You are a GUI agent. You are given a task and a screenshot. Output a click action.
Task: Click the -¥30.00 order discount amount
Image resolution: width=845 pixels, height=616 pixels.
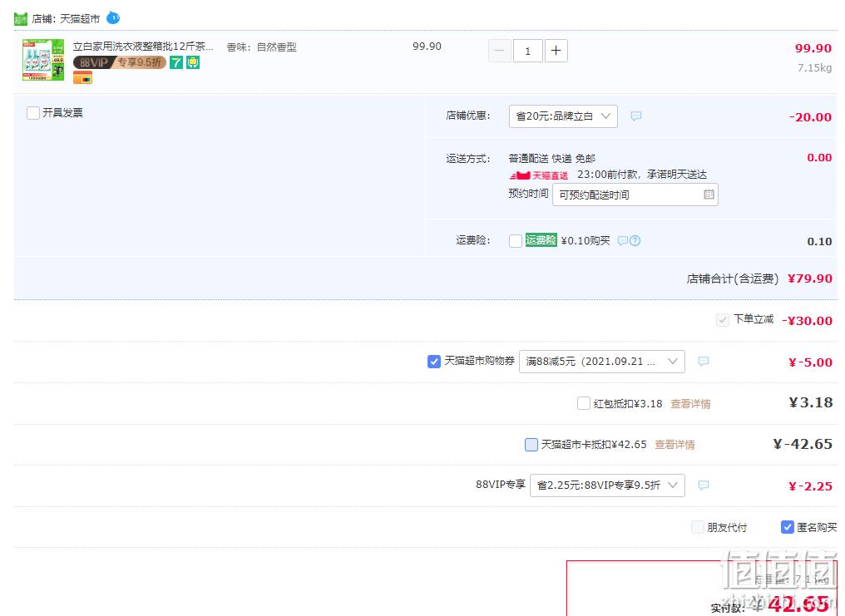pos(808,321)
